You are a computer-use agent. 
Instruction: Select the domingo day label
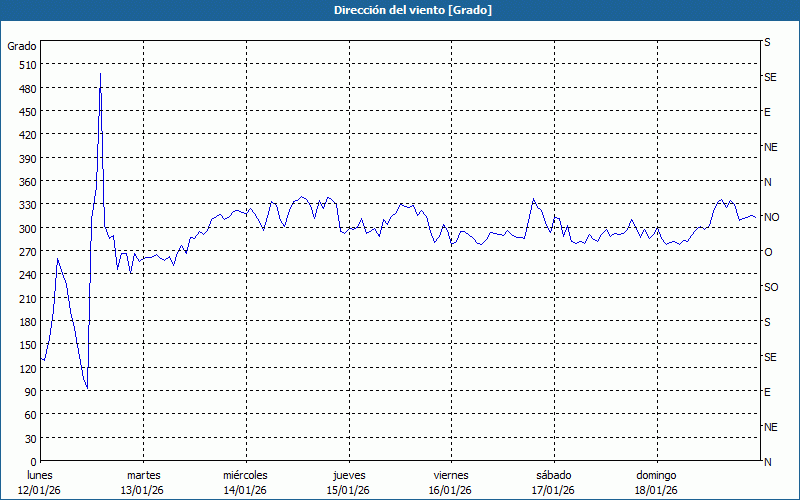click(656, 475)
